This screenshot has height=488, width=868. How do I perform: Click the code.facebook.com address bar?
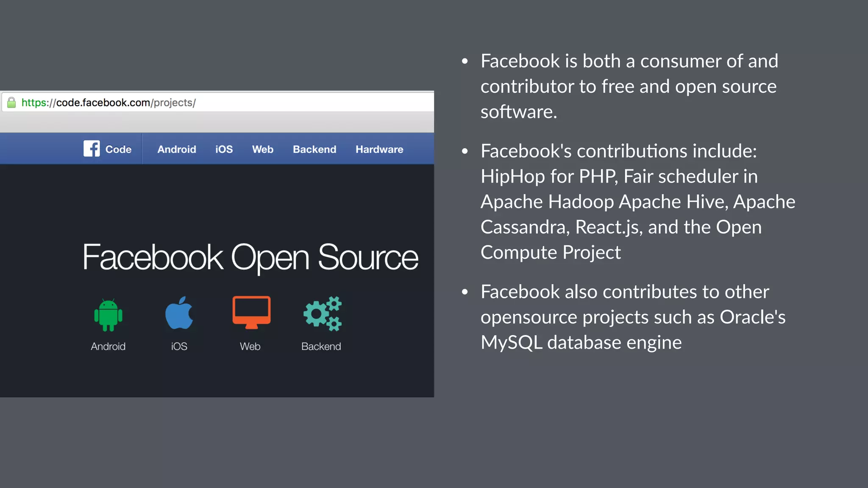(218, 103)
